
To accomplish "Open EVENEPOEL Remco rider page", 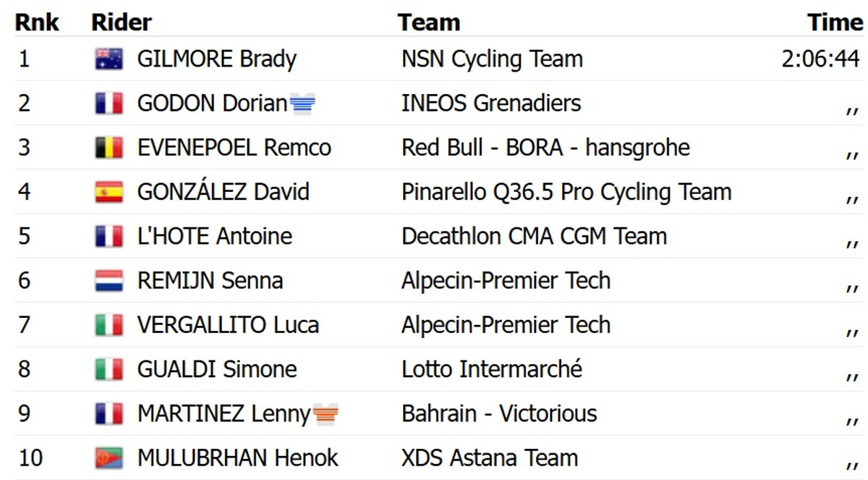I will (234, 148).
